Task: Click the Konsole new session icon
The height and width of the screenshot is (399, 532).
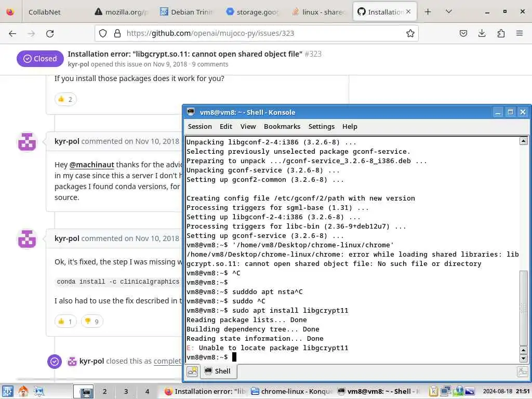Action: point(192,371)
